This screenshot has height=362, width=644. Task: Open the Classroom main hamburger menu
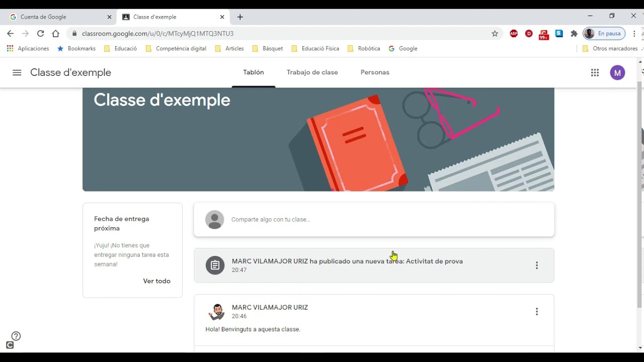(17, 72)
